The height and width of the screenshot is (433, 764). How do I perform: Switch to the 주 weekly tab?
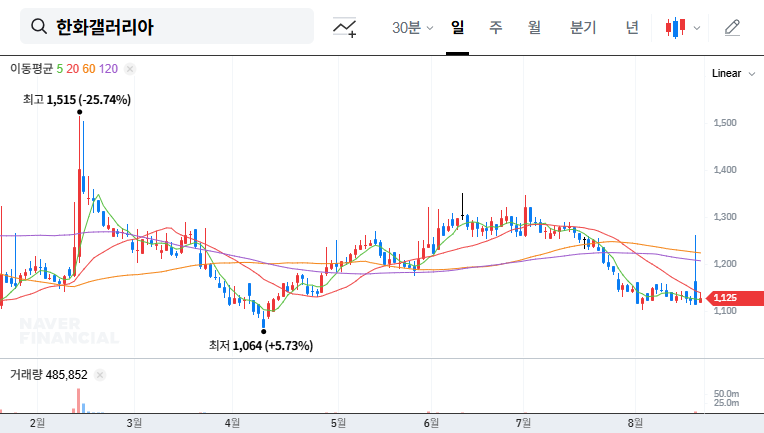496,27
